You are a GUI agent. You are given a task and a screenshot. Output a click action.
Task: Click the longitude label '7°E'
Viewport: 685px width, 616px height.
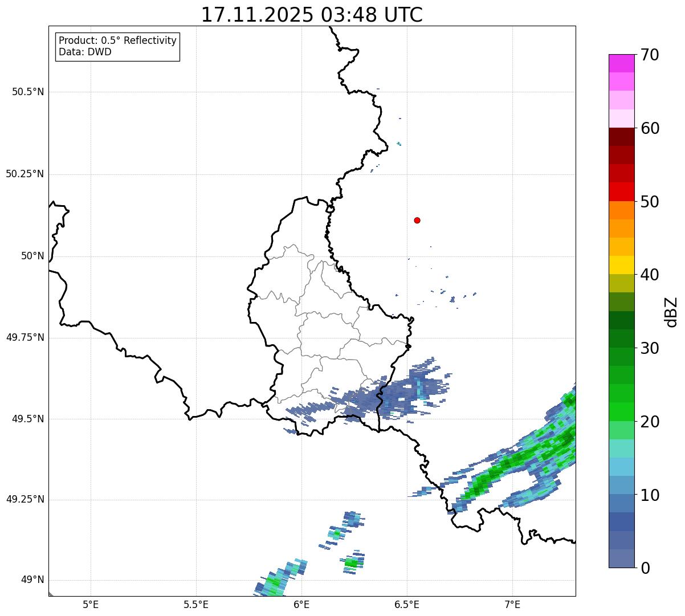click(x=512, y=604)
